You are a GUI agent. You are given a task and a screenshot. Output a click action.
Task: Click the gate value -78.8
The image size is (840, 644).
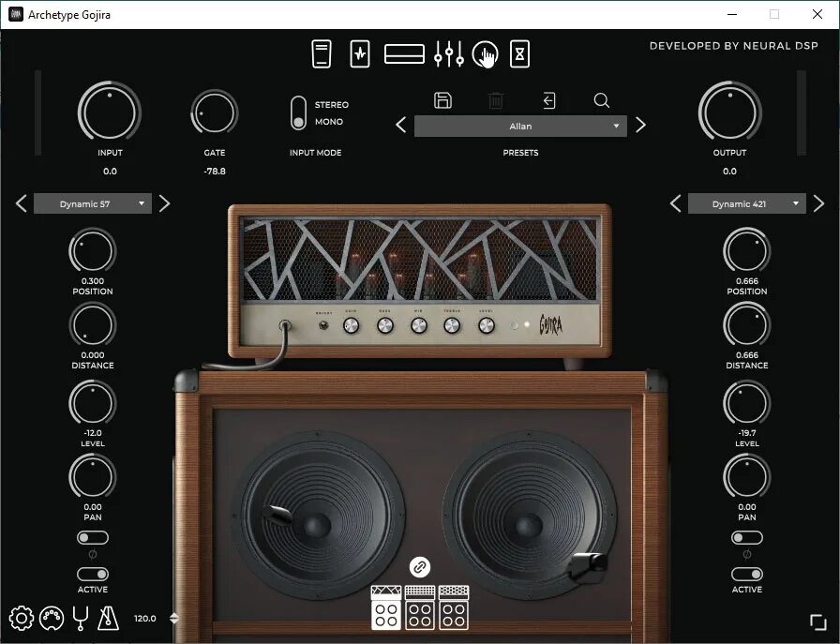(x=215, y=172)
